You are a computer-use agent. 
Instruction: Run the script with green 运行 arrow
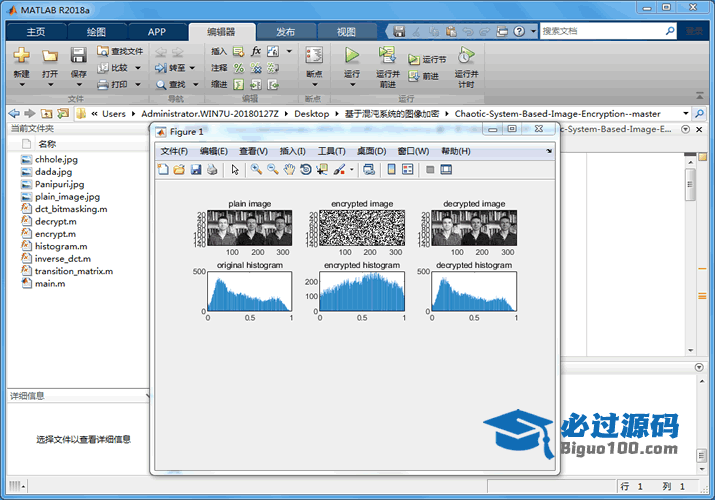click(x=352, y=55)
